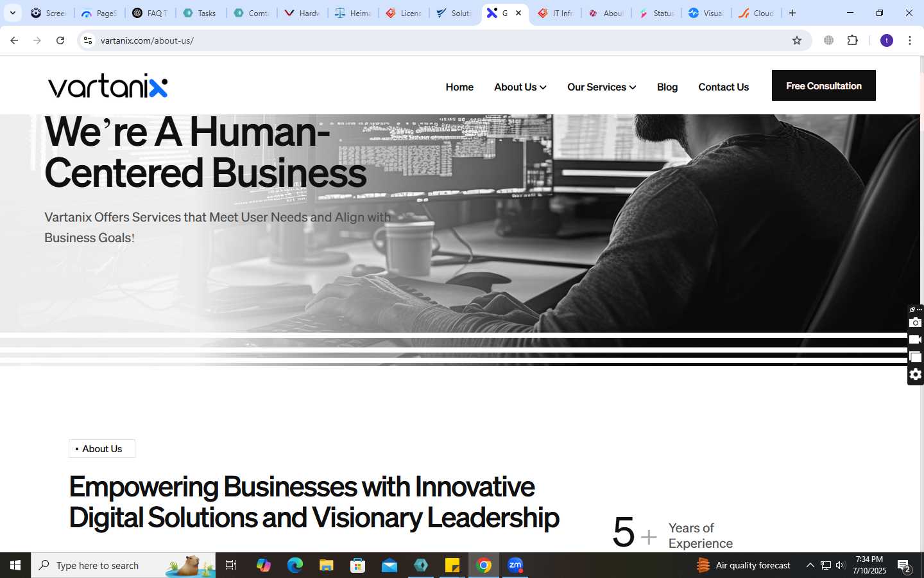
Task: Expand the Our Services dropdown menu
Action: click(x=601, y=87)
